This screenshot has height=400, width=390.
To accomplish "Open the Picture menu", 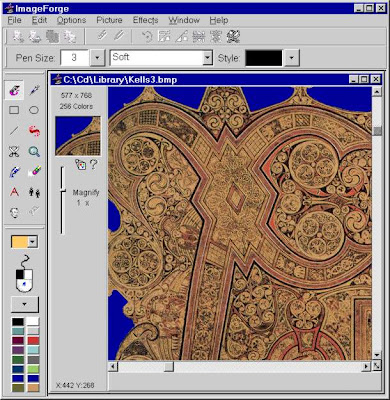I will (109, 20).
